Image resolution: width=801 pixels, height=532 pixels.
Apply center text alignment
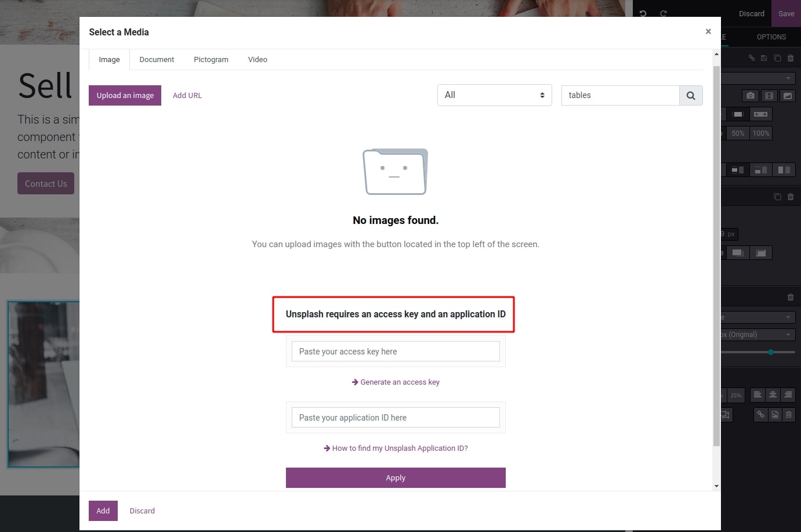(773, 396)
